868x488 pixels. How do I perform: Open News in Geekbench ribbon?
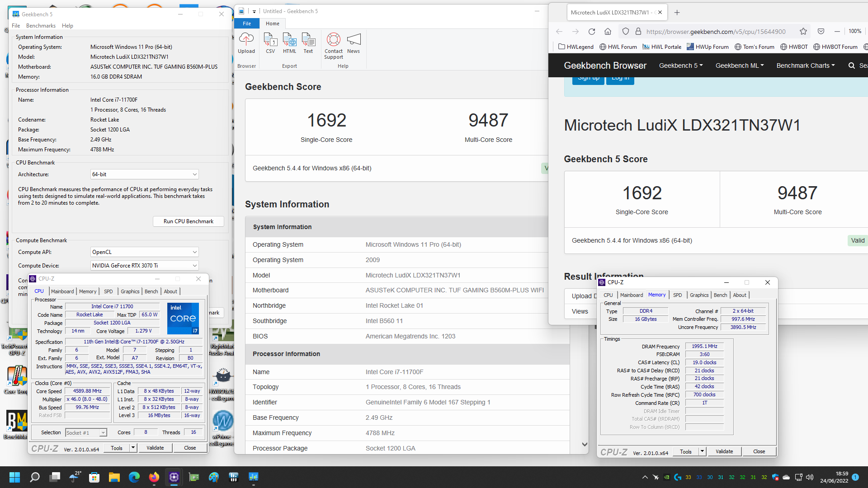point(354,43)
